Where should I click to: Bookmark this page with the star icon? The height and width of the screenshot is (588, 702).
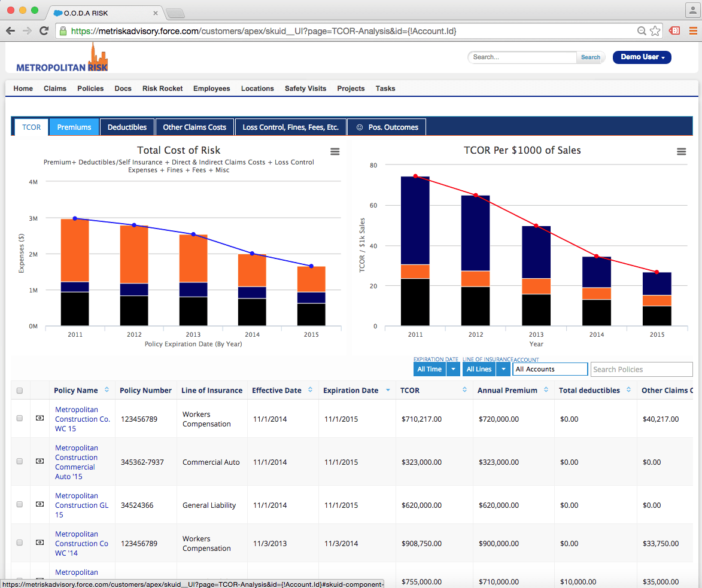[655, 31]
